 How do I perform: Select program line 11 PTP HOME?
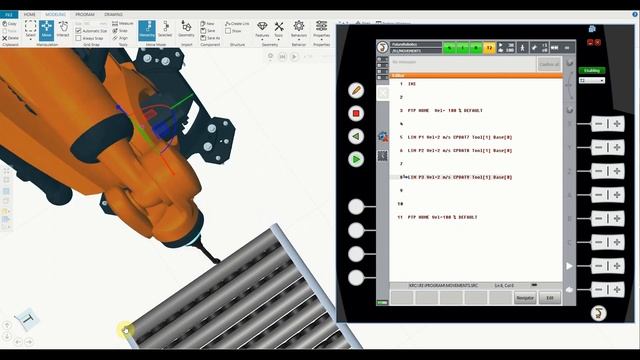[442, 217]
